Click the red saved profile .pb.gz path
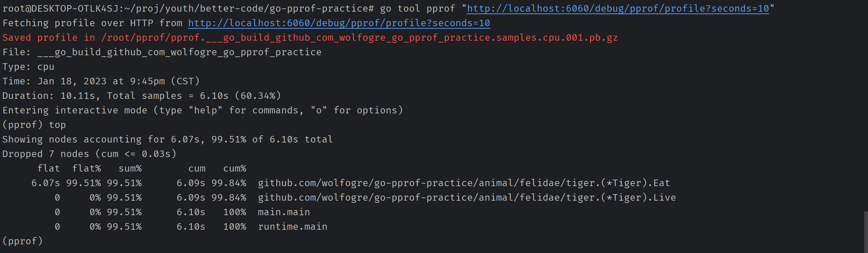The width and height of the screenshot is (868, 253). [x=359, y=37]
